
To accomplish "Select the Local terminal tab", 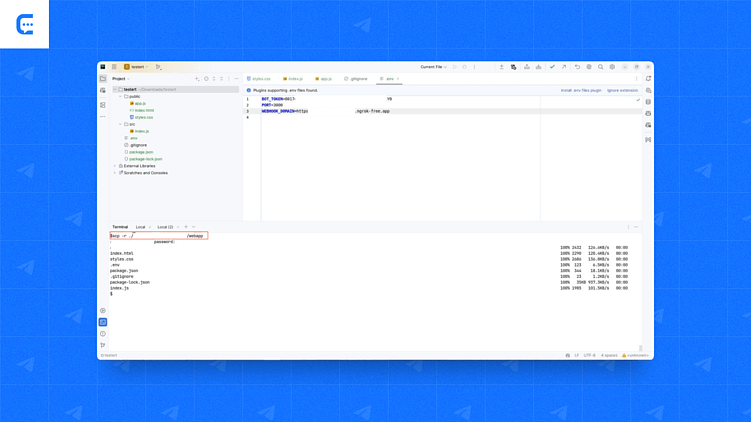I will (x=140, y=227).
